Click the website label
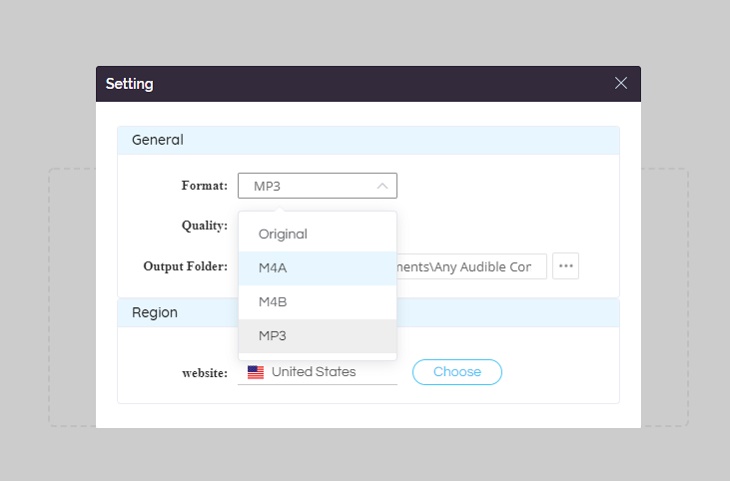 (205, 373)
